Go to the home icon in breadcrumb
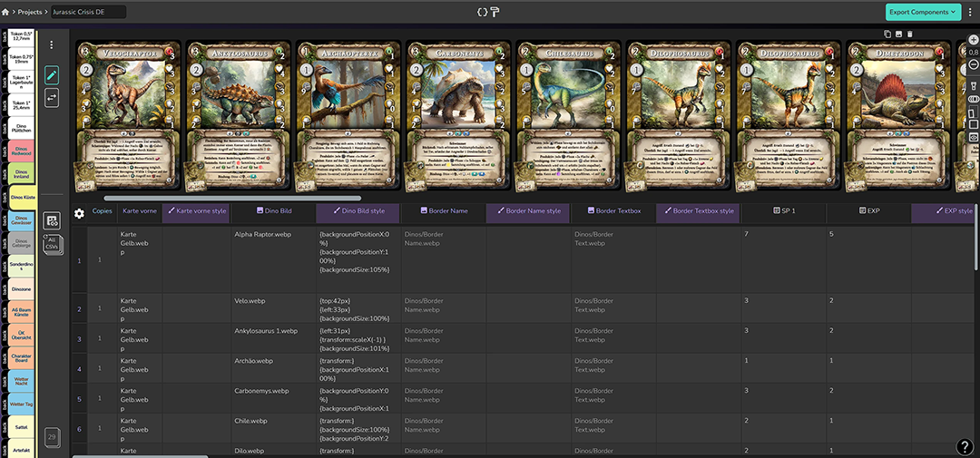 (5, 12)
